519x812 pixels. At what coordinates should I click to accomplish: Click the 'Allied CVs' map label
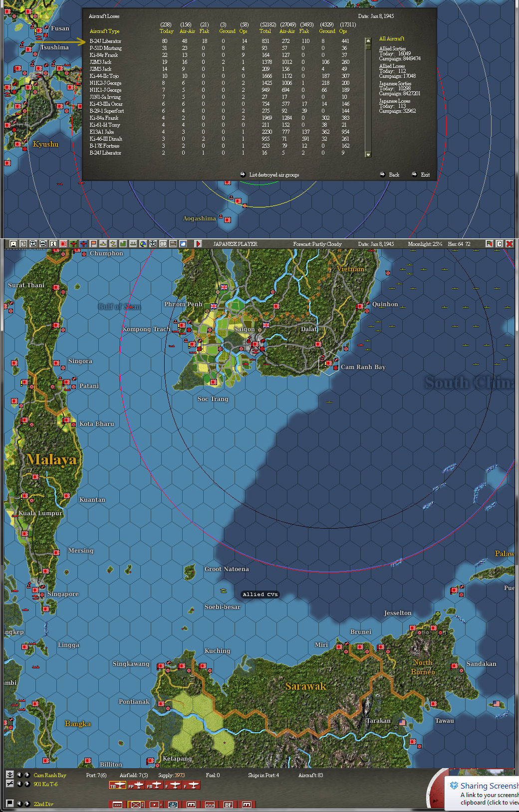(x=260, y=594)
